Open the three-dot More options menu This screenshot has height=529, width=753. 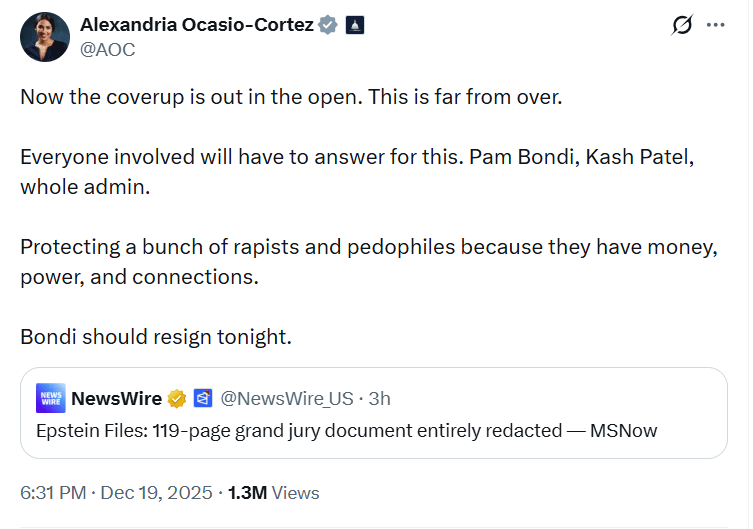point(715,26)
